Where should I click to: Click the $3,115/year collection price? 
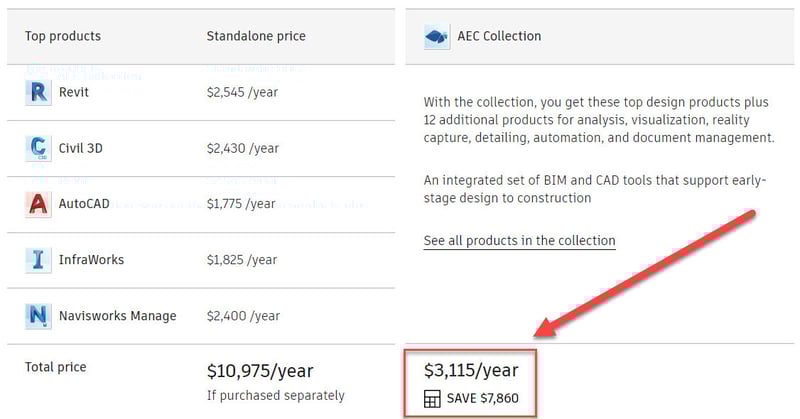point(471,371)
